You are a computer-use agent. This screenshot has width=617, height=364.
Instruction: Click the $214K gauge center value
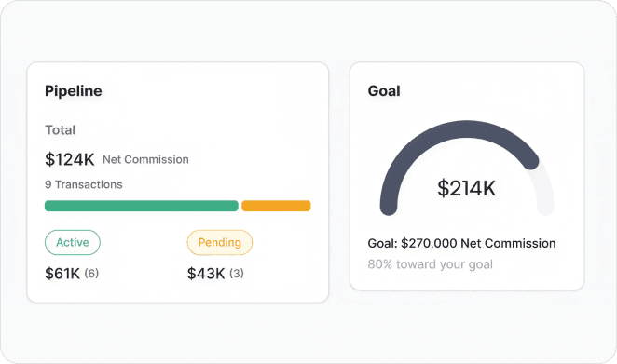467,188
